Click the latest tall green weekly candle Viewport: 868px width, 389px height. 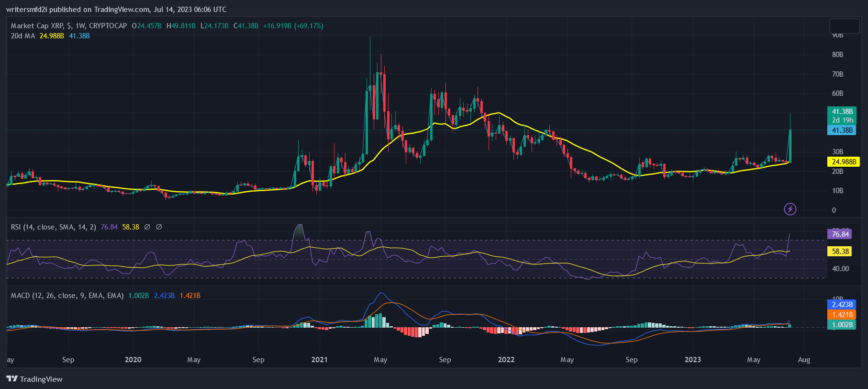tap(790, 146)
